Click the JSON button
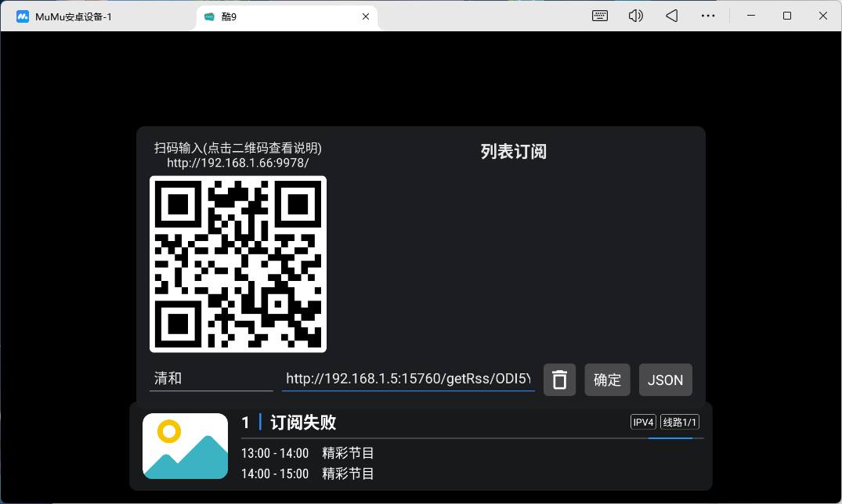This screenshot has height=504, width=842. click(x=665, y=380)
